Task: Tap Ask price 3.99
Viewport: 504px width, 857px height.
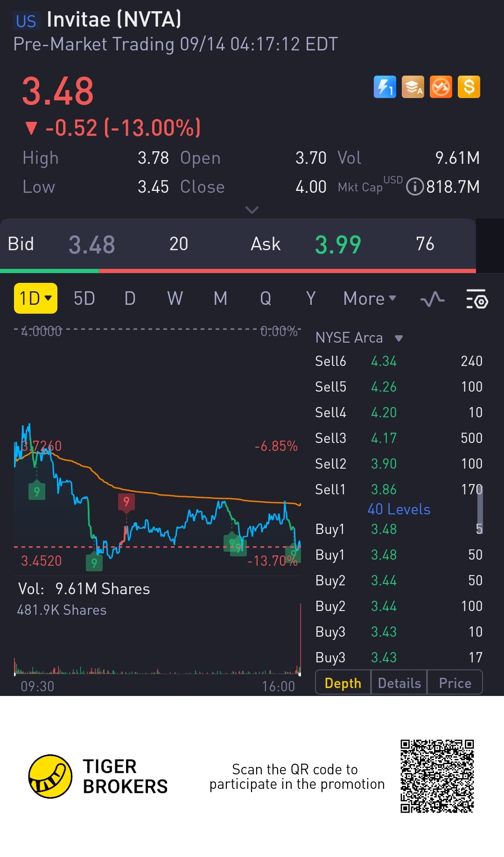Action: coord(338,245)
